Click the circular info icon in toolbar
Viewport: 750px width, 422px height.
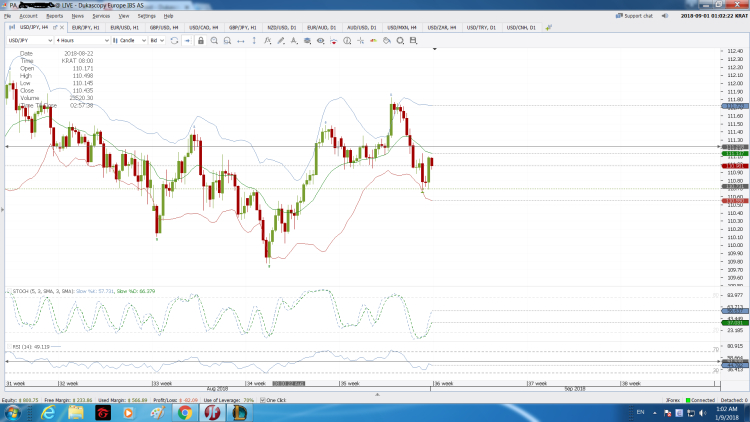[347, 41]
